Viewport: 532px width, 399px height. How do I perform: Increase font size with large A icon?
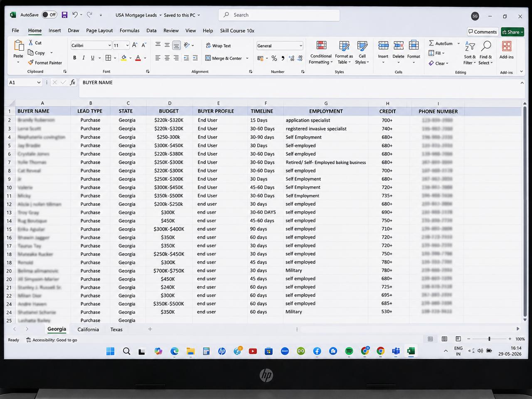point(135,45)
